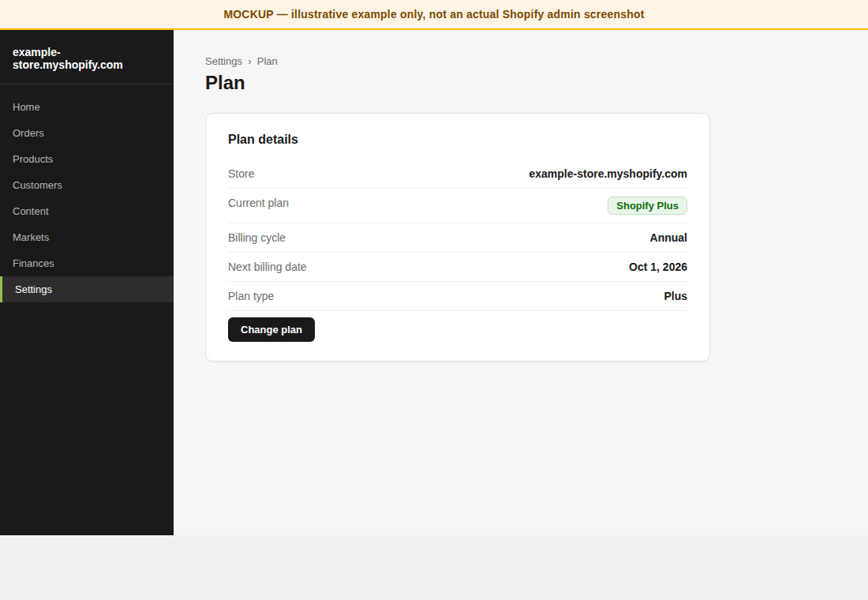Click the Plan details heading
Screen dimensions: 868x600
(263, 140)
